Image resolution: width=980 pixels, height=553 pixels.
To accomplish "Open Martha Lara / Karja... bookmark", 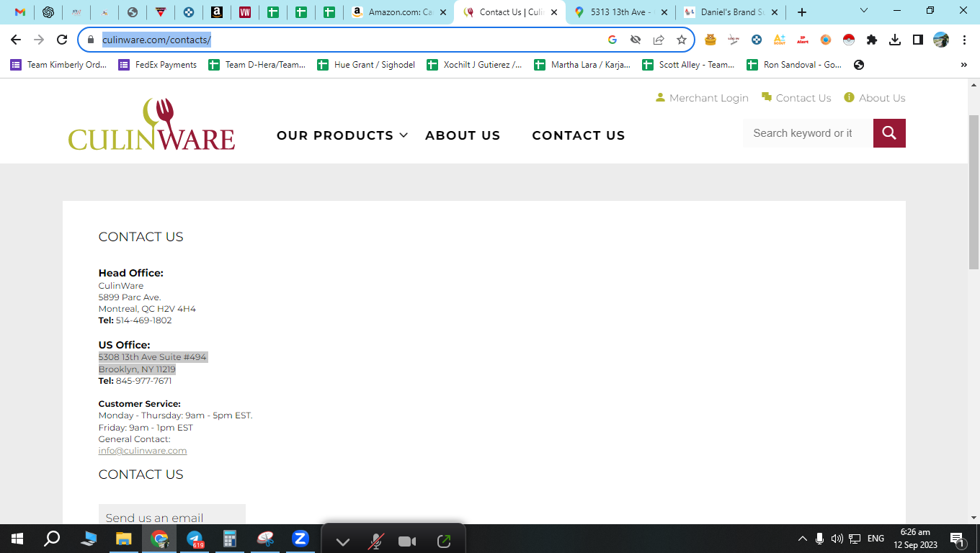I will (582, 65).
